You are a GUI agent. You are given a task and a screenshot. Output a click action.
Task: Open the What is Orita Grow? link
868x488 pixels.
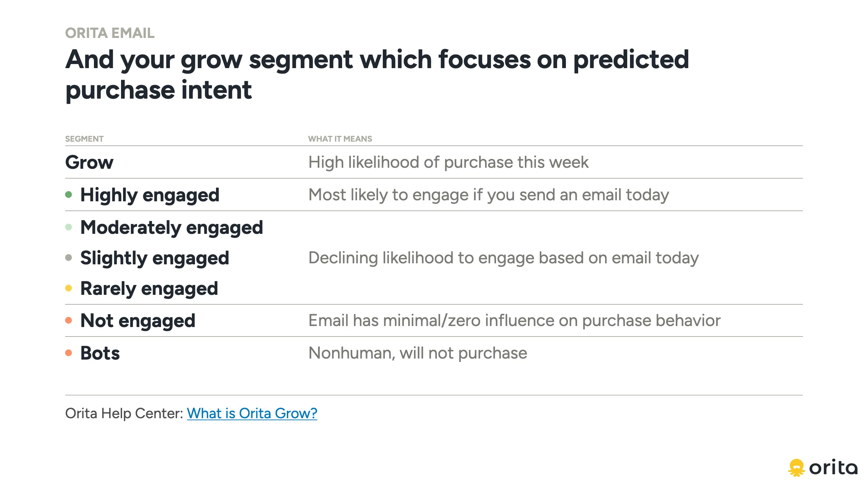(x=252, y=413)
